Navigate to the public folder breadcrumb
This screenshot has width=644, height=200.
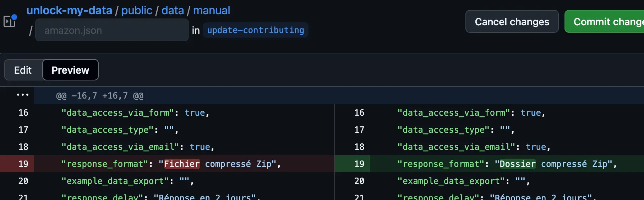pos(137,11)
